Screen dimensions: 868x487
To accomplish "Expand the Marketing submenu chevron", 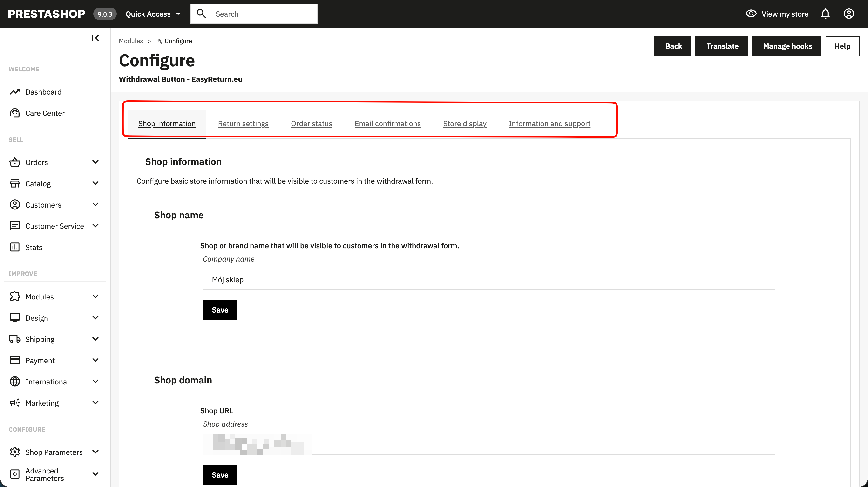I will pos(95,403).
